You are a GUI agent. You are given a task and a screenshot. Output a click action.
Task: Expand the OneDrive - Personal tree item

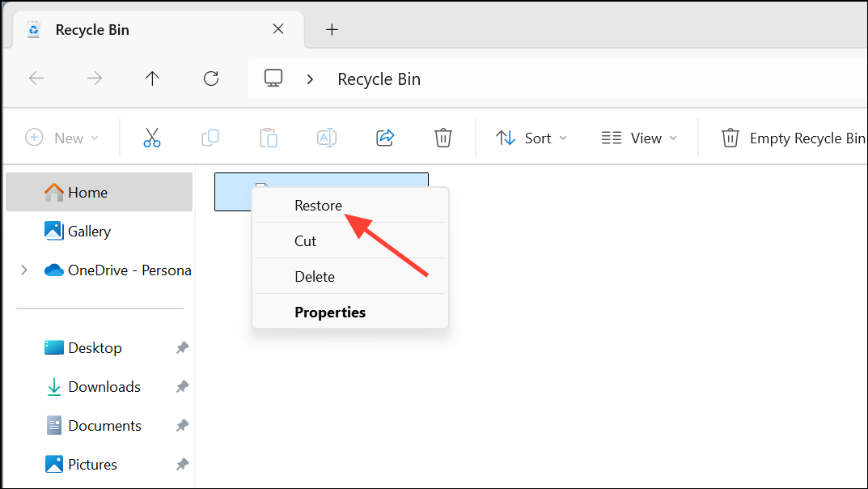23,270
